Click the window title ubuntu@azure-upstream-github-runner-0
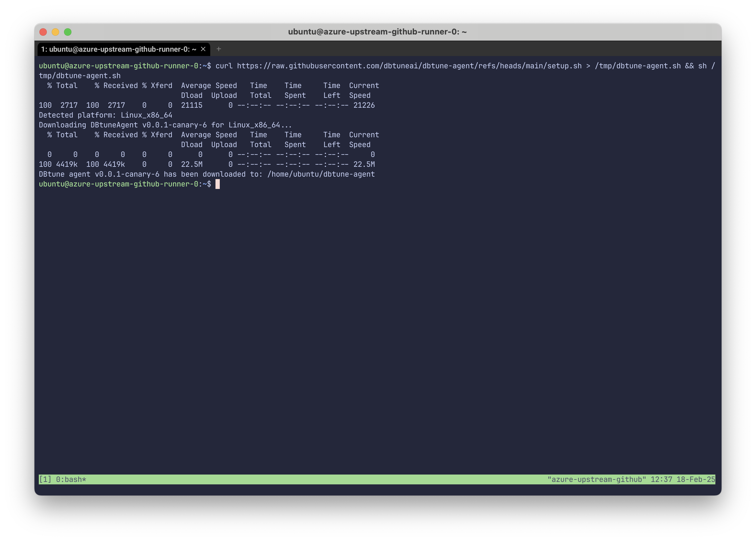 (x=378, y=32)
